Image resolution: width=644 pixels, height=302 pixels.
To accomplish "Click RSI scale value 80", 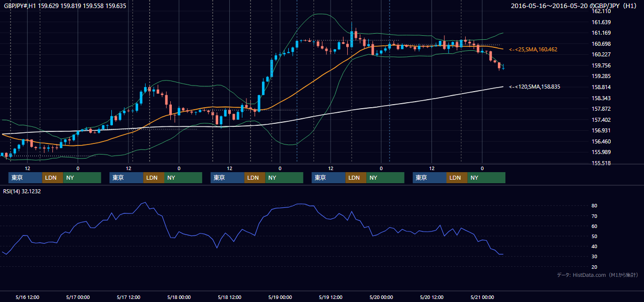I will click(594, 206).
